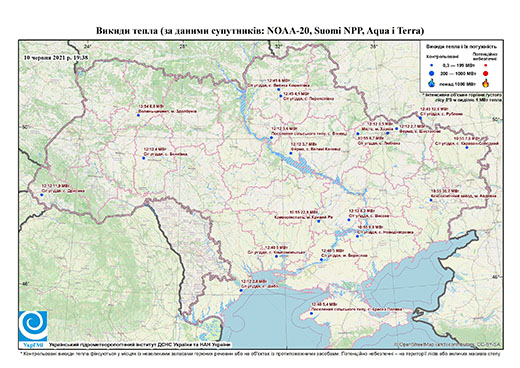Screen dimensions: 520x368
Task: Click the blue marker labeled 12:45 6 МВт
Action: (278, 90)
